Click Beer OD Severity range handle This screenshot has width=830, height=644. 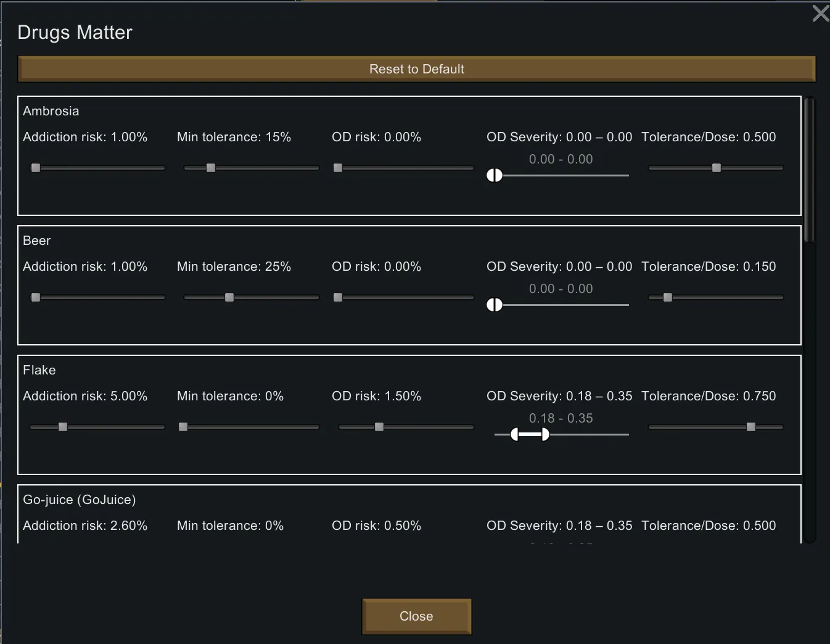495,305
